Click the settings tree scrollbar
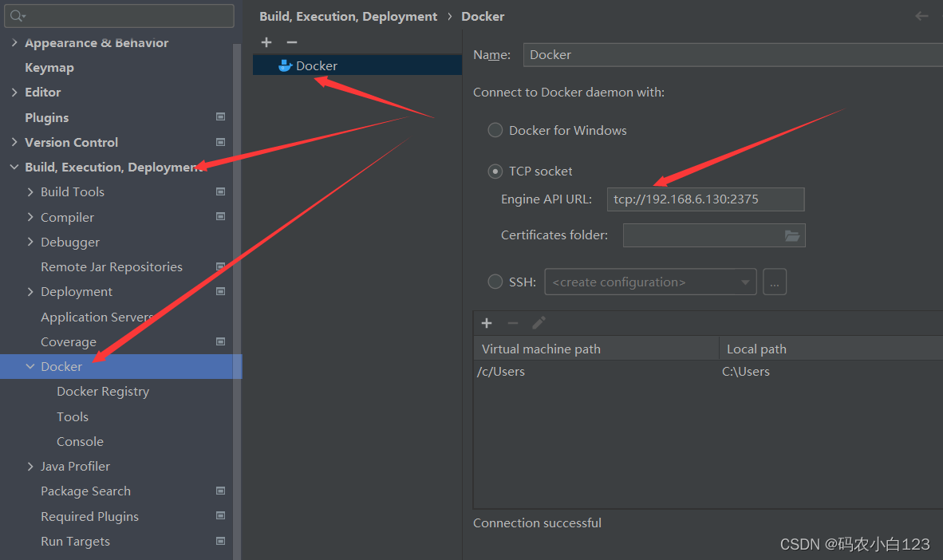The height and width of the screenshot is (560, 943). (x=237, y=301)
